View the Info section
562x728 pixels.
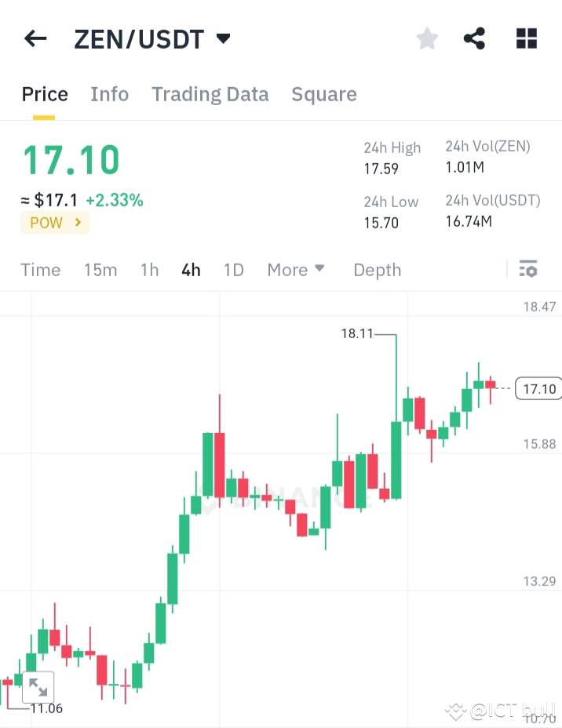tap(109, 94)
